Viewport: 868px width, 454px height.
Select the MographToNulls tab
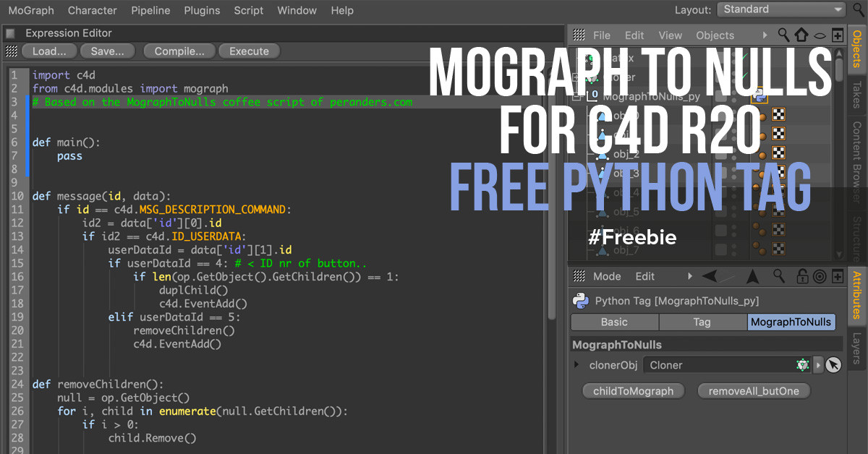[791, 322]
